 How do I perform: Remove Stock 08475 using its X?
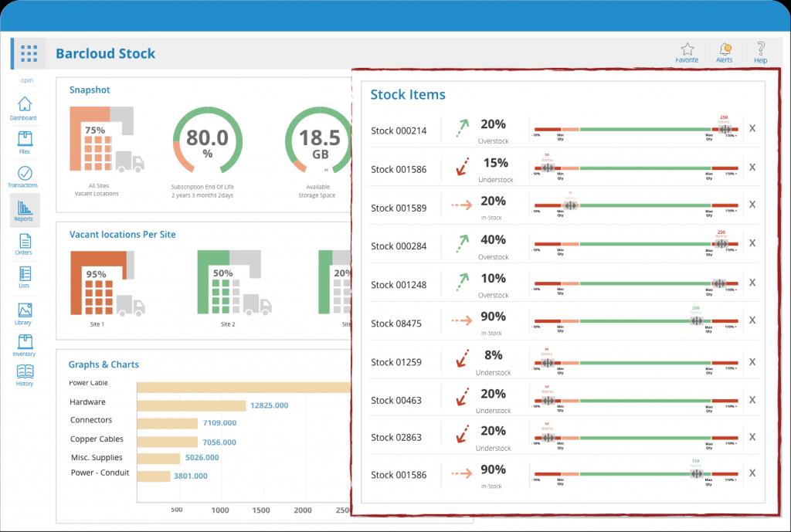752,320
